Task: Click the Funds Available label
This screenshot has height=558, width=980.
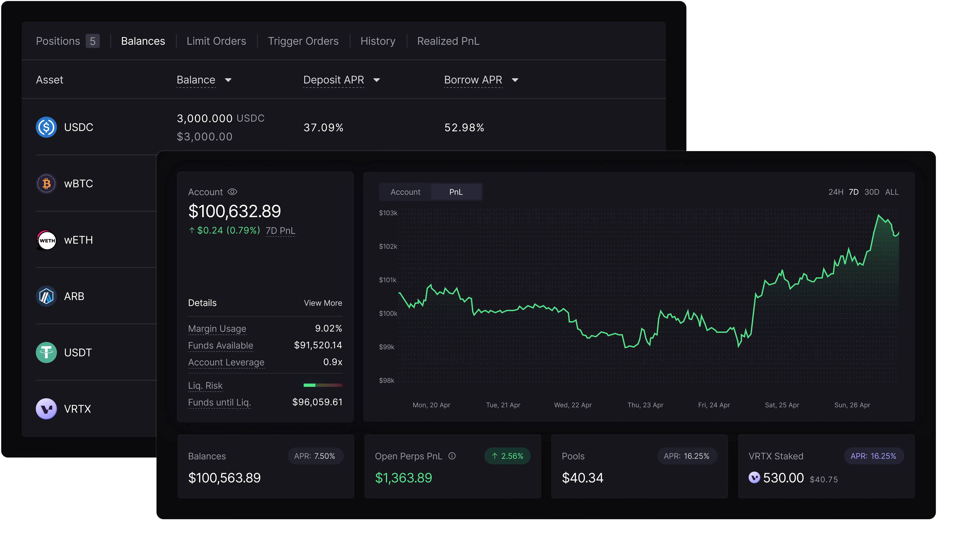Action: click(x=220, y=345)
